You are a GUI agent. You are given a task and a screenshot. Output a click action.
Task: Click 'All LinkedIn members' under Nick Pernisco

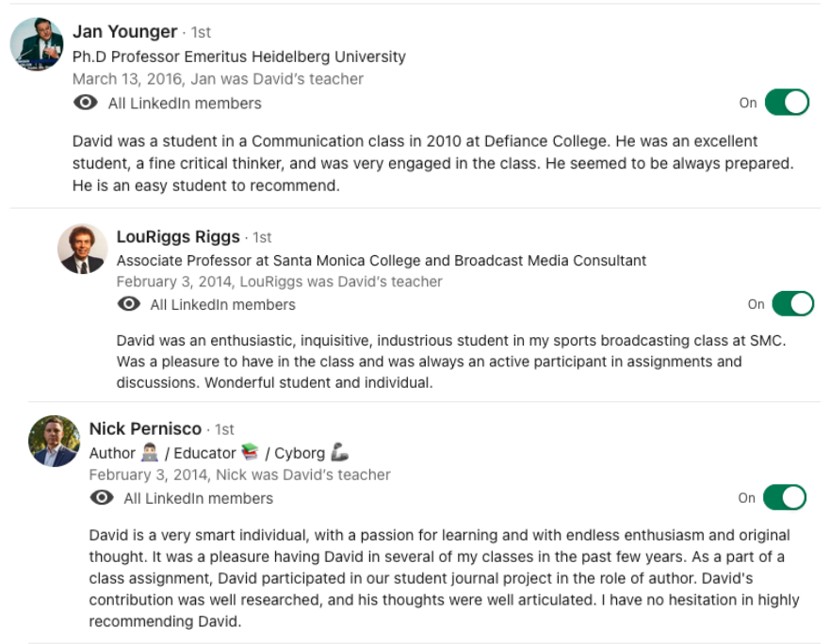(x=198, y=499)
